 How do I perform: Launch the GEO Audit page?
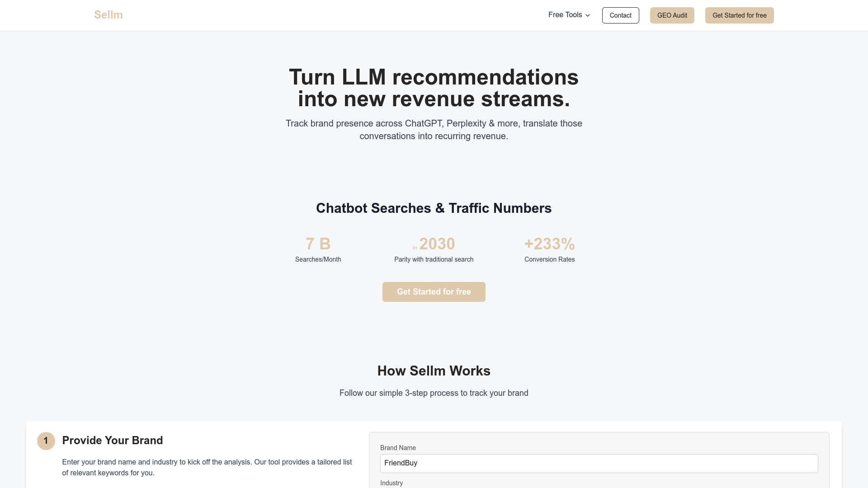click(x=672, y=15)
